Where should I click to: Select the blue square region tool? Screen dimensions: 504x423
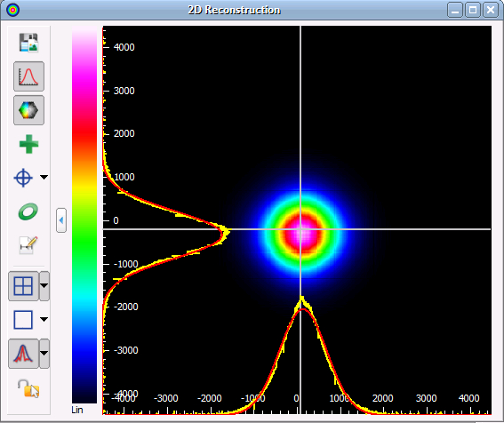coord(23,320)
